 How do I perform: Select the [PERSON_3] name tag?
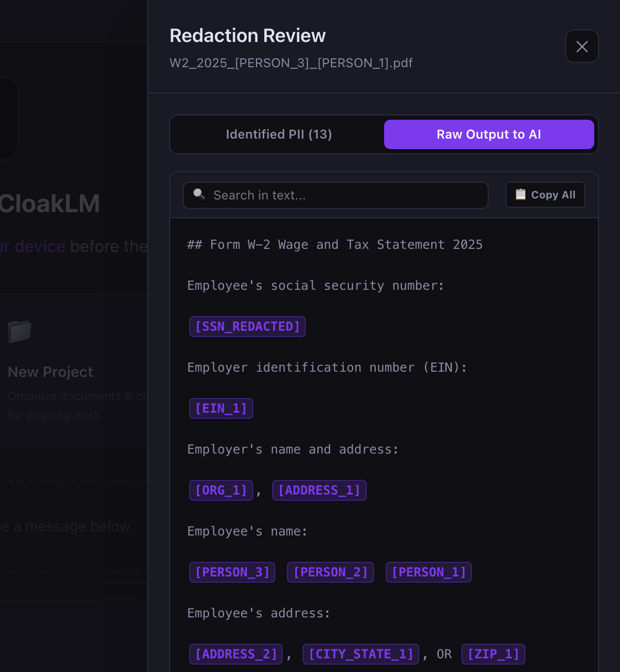[232, 572]
